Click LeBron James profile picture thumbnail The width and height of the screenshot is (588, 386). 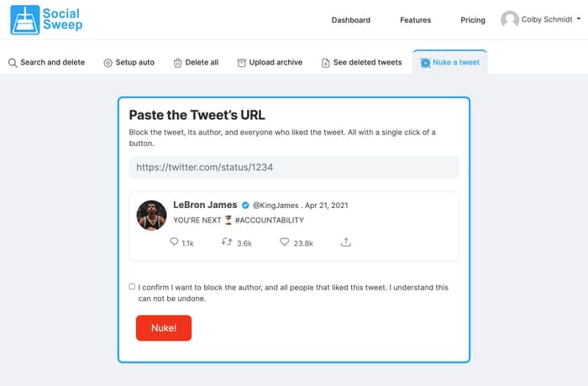point(151,215)
